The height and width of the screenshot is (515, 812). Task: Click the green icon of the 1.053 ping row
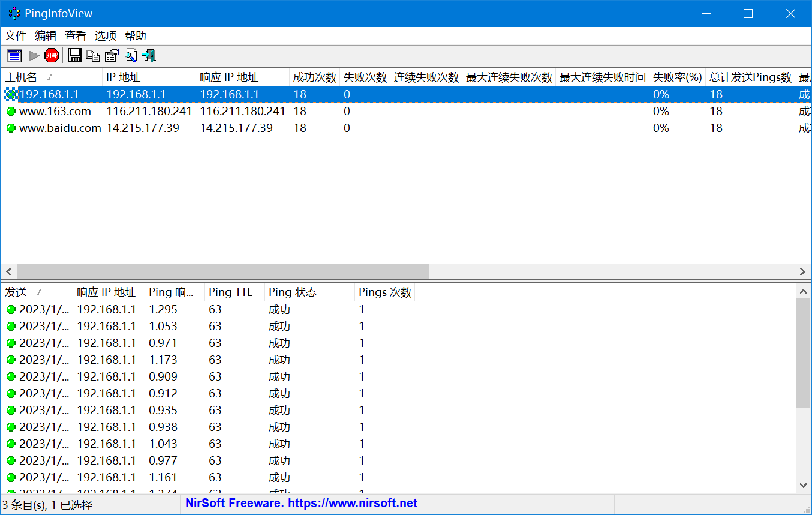11,326
